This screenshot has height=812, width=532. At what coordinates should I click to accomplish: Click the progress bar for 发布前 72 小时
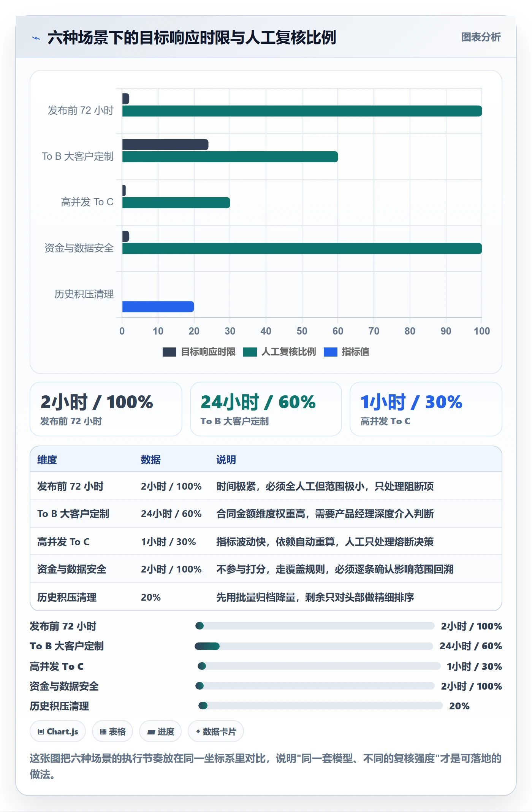(x=315, y=626)
